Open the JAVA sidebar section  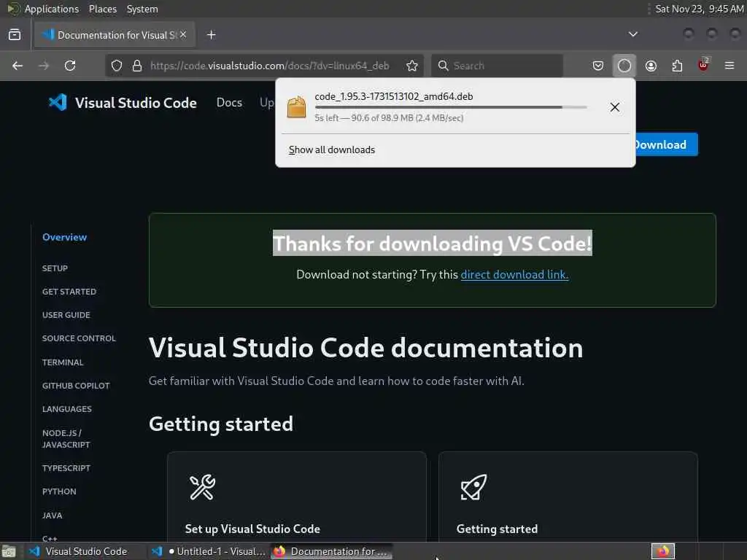52,516
